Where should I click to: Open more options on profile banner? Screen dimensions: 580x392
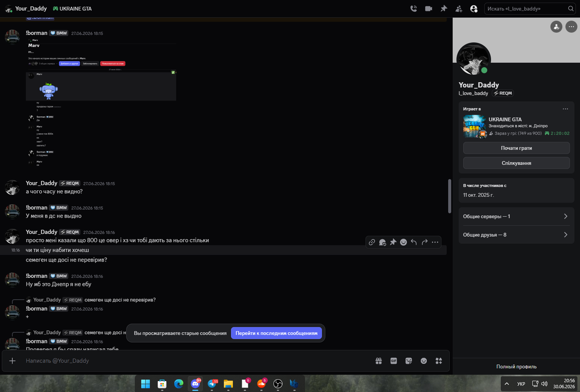click(571, 27)
